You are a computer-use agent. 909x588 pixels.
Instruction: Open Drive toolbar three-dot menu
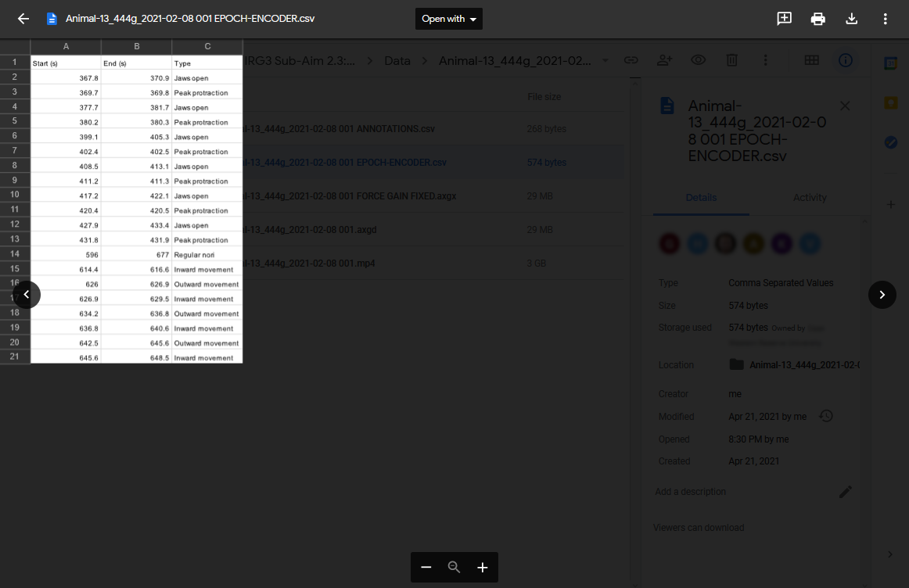click(x=765, y=60)
